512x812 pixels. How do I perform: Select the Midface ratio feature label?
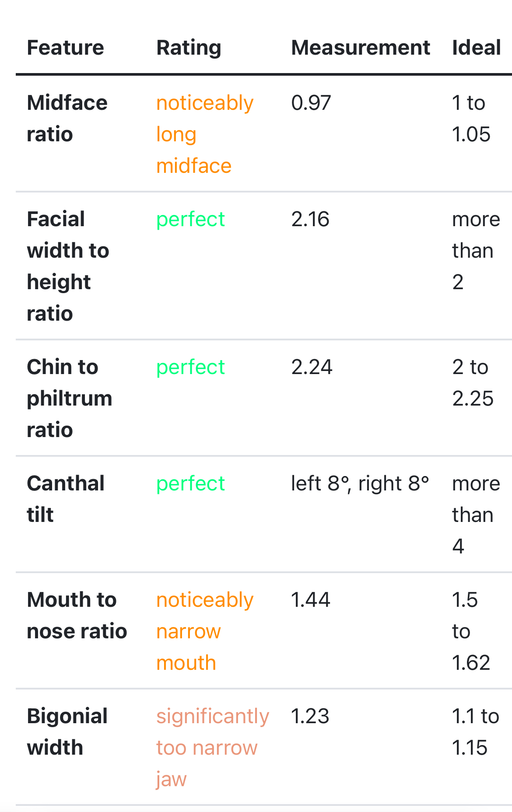67,119
